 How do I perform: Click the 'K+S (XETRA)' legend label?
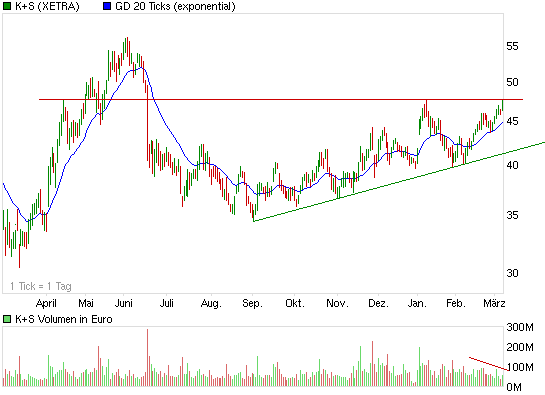pos(47,6)
